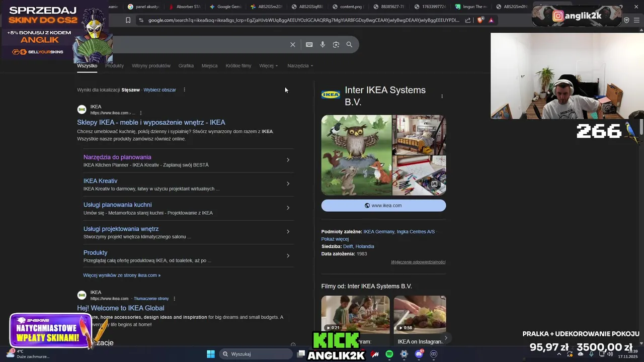Open the options dots for the ikea.com result

140,113
